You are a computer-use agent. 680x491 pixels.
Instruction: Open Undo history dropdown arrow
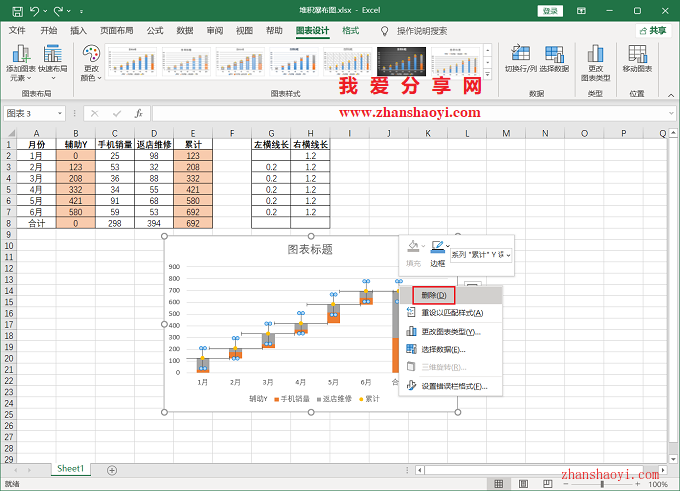(45, 11)
